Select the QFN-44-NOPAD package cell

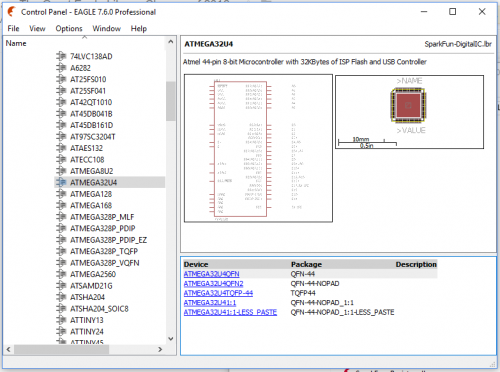tap(315, 284)
